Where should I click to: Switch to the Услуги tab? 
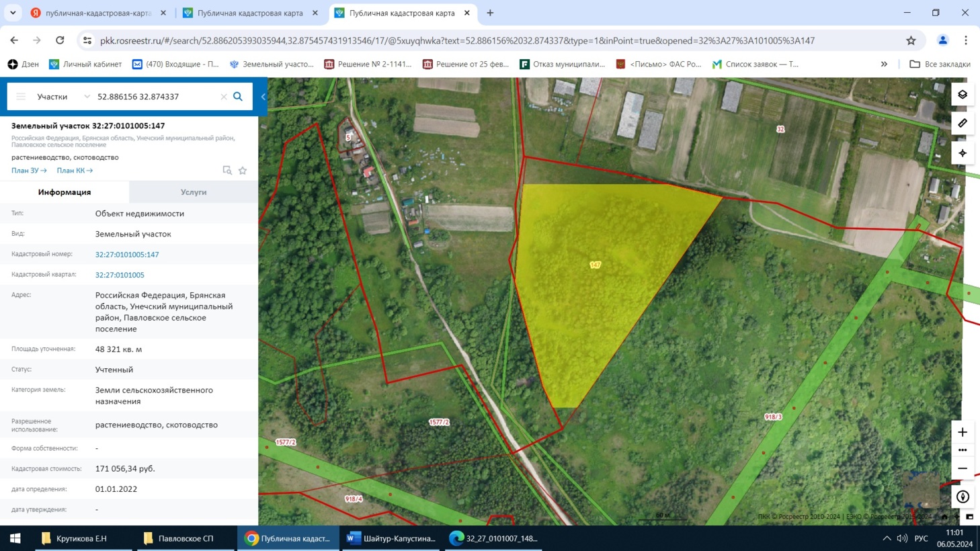click(x=194, y=192)
